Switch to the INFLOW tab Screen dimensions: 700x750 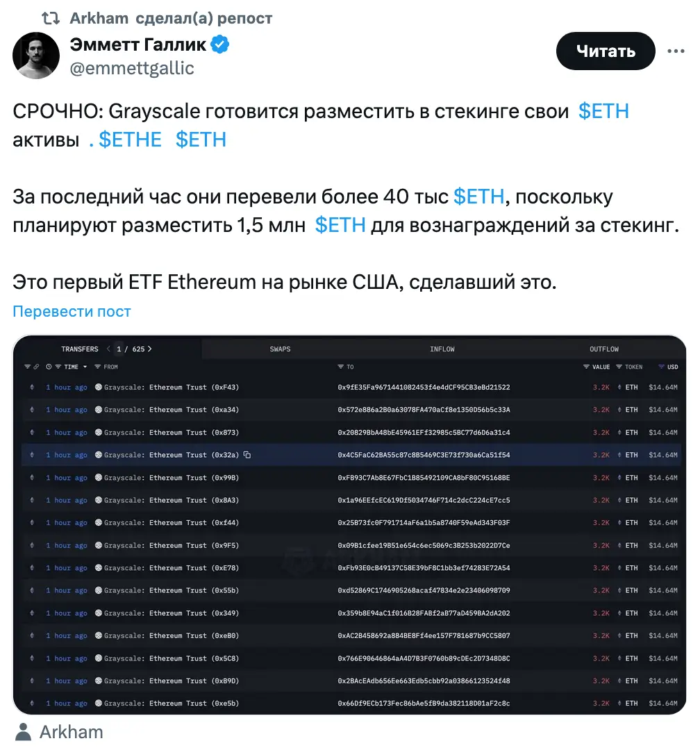(x=442, y=349)
